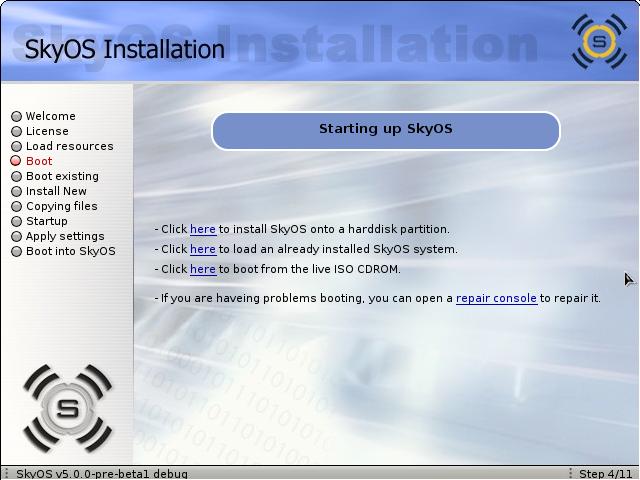
Task: Click the 'Install New' step label
Action: pyautogui.click(x=56, y=191)
